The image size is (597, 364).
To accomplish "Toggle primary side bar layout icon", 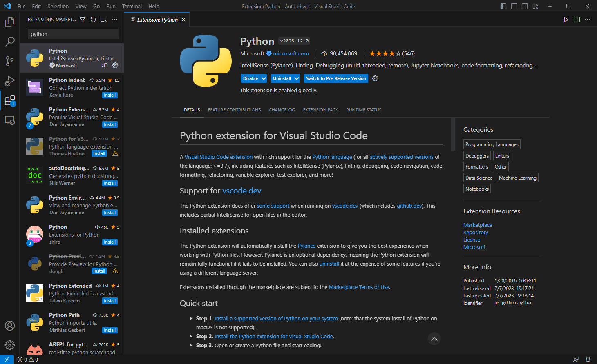I will pos(503,6).
